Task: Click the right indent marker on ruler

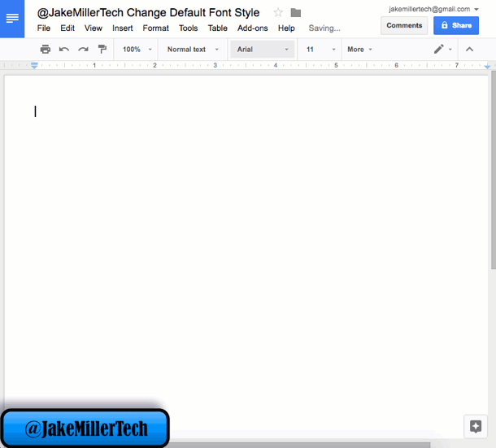Action: [487, 66]
